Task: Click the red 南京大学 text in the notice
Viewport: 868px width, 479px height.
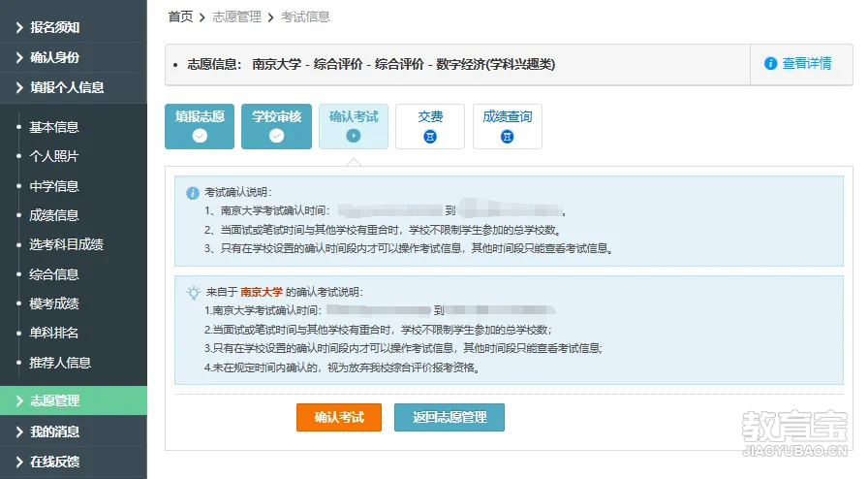Action: click(x=262, y=292)
